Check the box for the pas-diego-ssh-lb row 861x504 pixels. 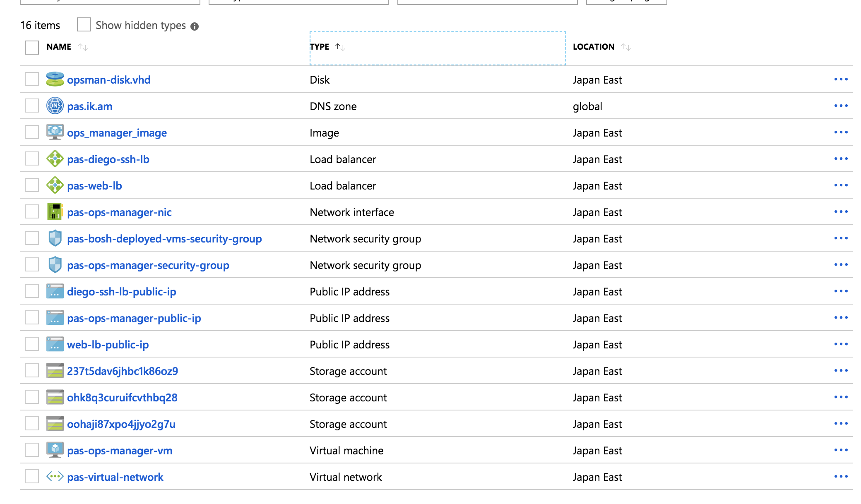tap(32, 159)
